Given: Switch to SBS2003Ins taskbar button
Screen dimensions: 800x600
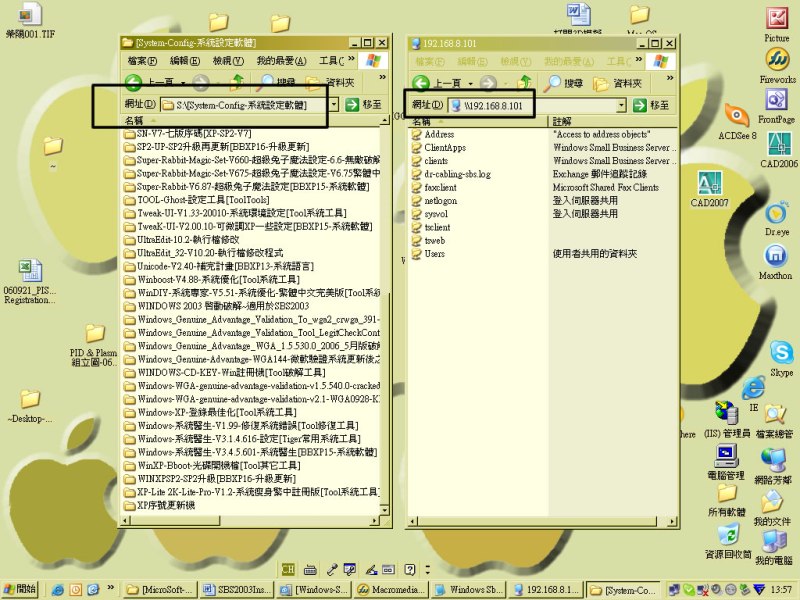Looking at the screenshot, I should tap(236, 589).
